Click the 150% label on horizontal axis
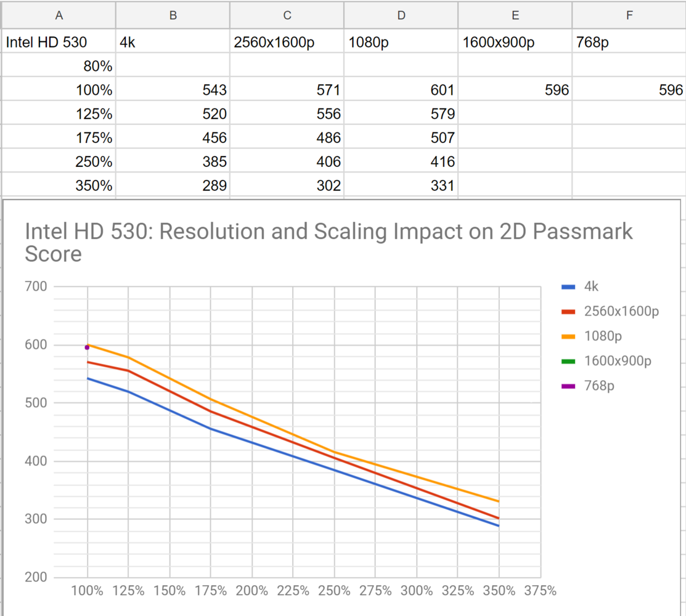686x616 pixels. pos(169,591)
